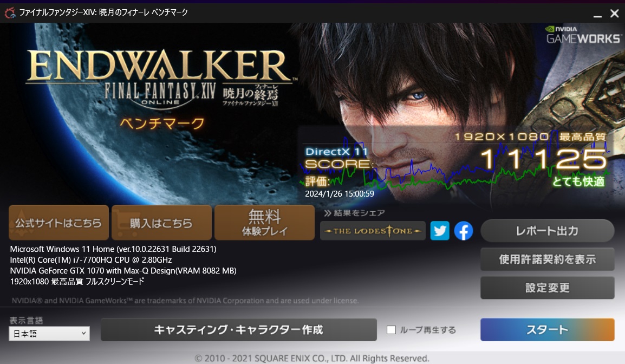Open The Lodestone share button
The width and height of the screenshot is (625, 364).
[x=373, y=231]
